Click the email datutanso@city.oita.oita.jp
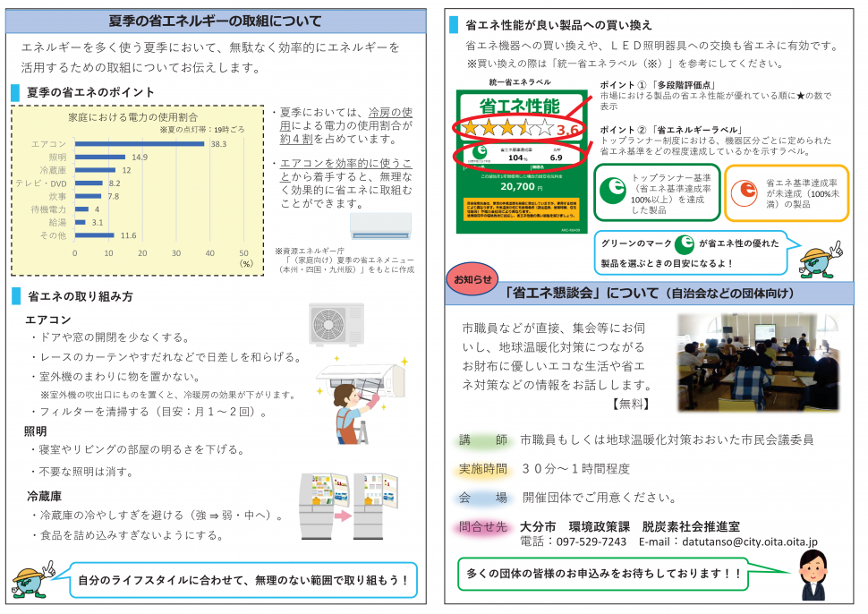Screen dimensions: 868x614 pyautogui.click(x=750, y=542)
